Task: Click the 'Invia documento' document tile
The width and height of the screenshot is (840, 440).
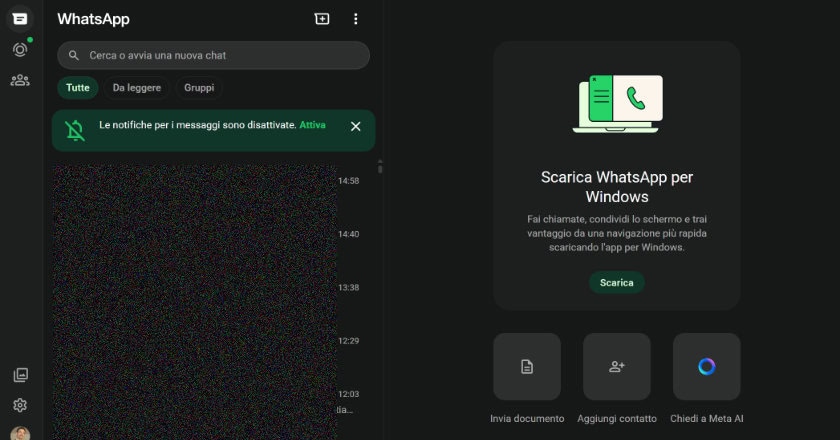Action: (x=527, y=367)
